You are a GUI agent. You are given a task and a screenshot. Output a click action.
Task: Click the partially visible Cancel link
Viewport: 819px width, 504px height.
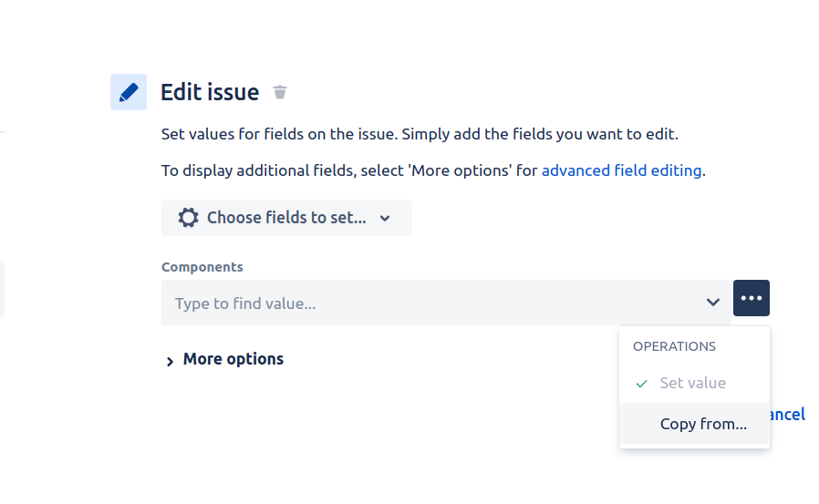(788, 415)
